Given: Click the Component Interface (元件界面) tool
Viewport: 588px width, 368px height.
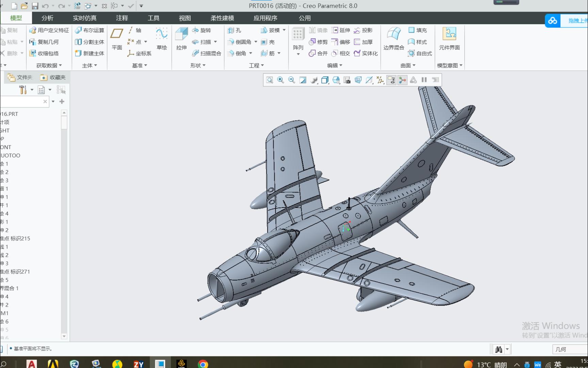Looking at the screenshot, I should point(449,39).
